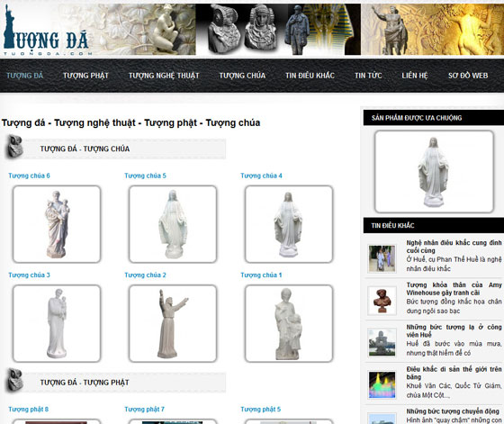The image size is (504, 424).
Task: Open Sơ Đồ Web sitemap
Action: pos(468,76)
